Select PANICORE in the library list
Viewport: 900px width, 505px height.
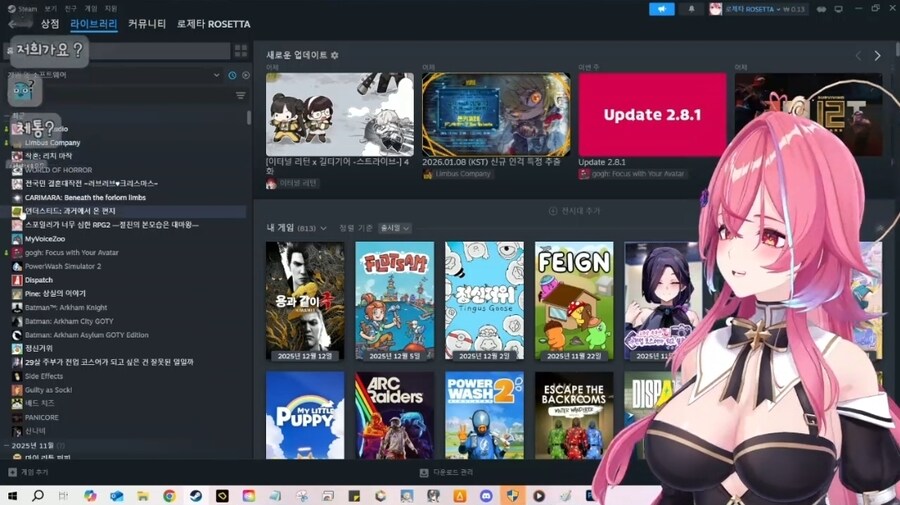41,417
